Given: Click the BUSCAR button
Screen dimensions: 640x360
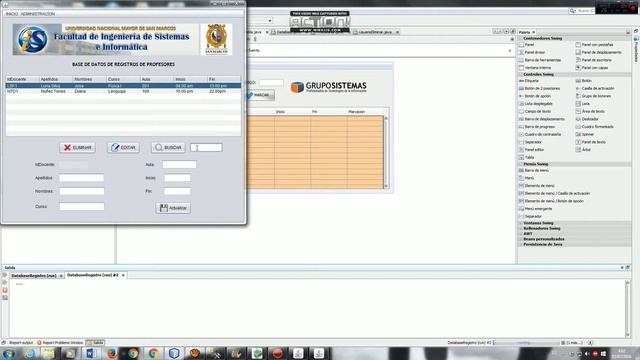Looking at the screenshot, I should 168,147.
